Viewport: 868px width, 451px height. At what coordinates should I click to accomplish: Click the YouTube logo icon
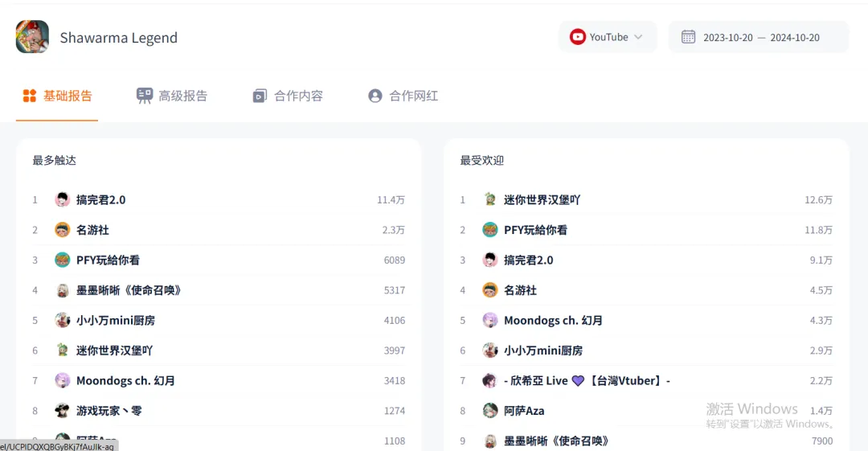(577, 37)
